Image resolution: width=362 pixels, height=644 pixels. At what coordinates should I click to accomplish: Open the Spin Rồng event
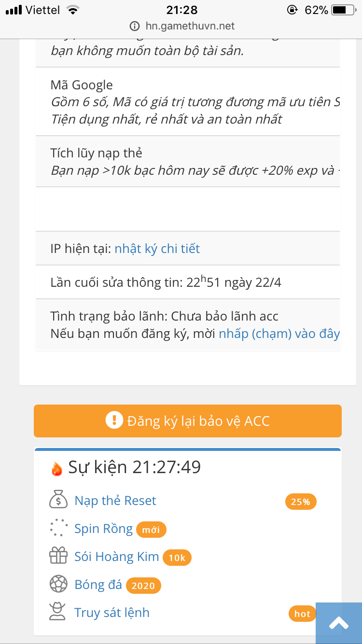[103, 529]
